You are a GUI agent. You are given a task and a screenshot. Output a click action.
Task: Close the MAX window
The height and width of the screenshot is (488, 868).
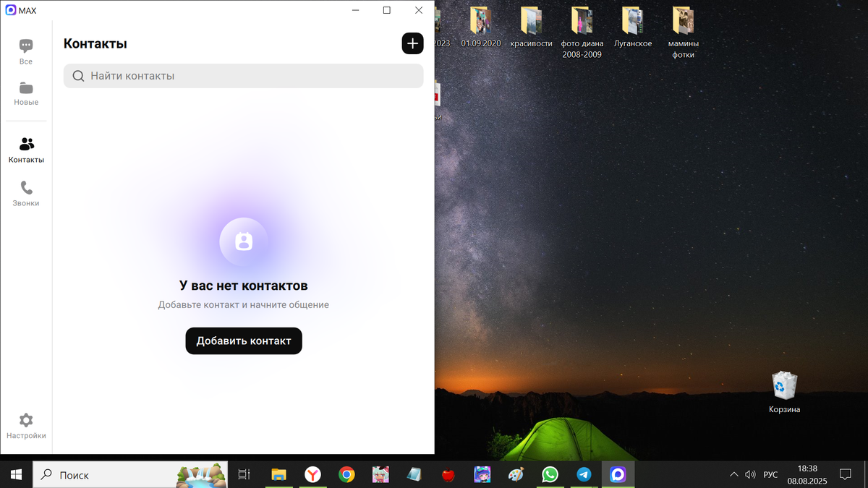(419, 10)
